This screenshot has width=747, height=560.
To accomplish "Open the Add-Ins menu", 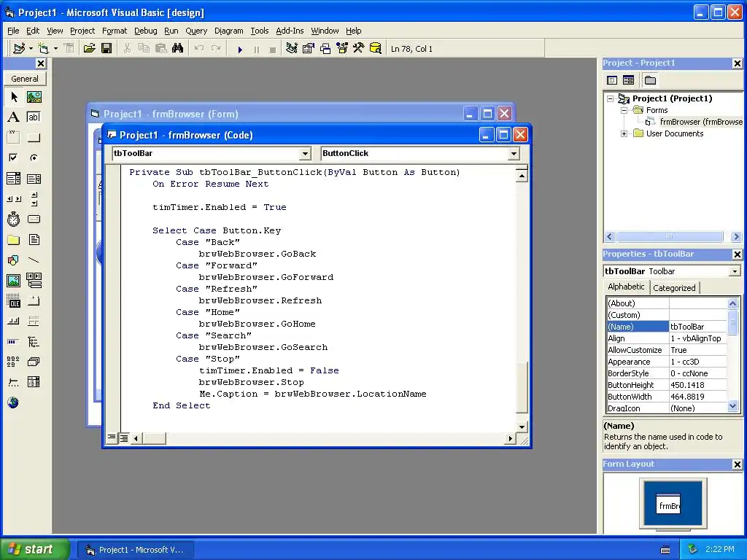I will [290, 31].
